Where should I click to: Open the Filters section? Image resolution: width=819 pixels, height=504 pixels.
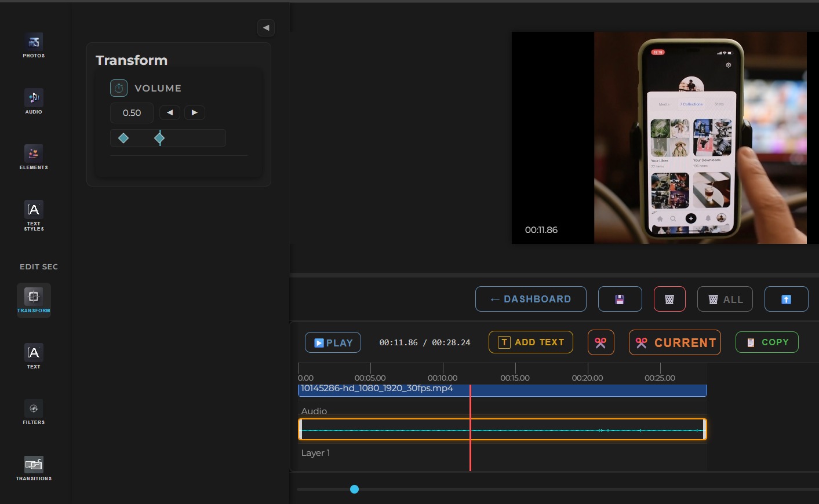click(x=34, y=412)
